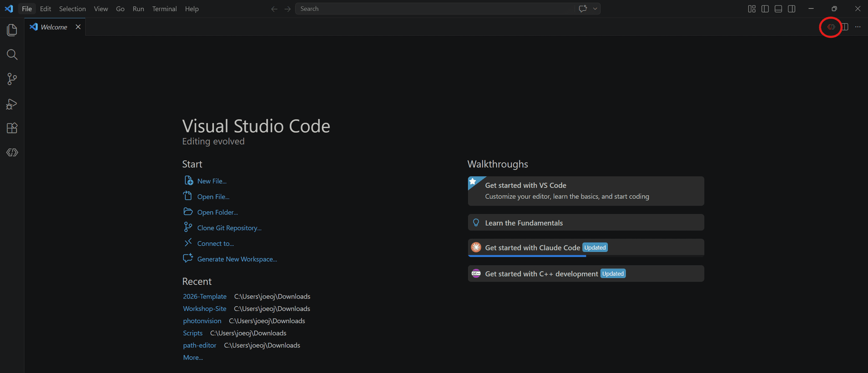This screenshot has width=868, height=373.
Task: Click the More... recent link
Action: tap(193, 358)
